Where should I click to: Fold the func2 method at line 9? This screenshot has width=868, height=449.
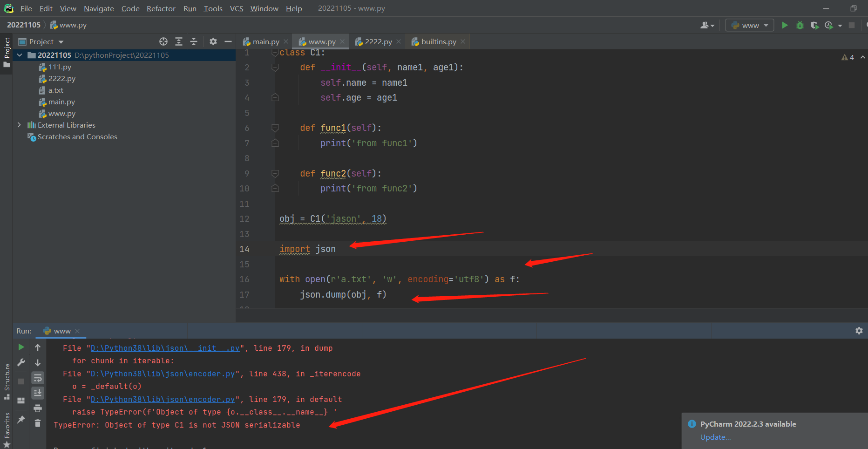tap(275, 173)
